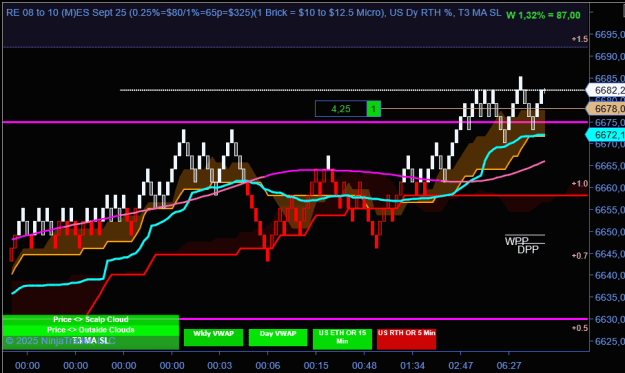Click the Price <> Scalp Cloud indicator bar
625x373 pixels.
pos(90,320)
